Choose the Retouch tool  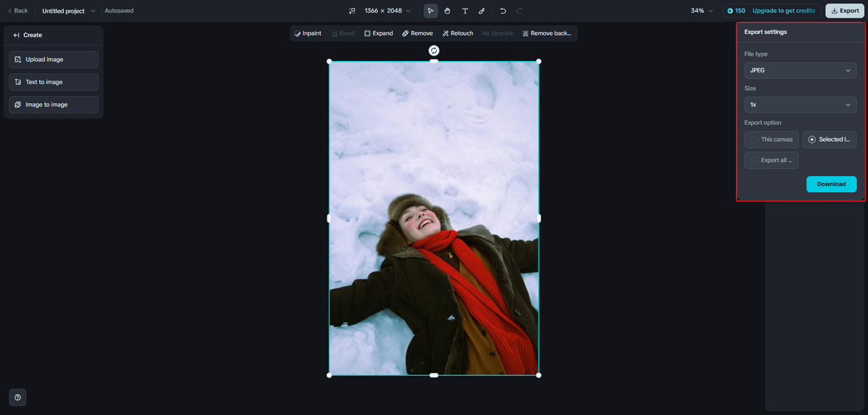[458, 33]
